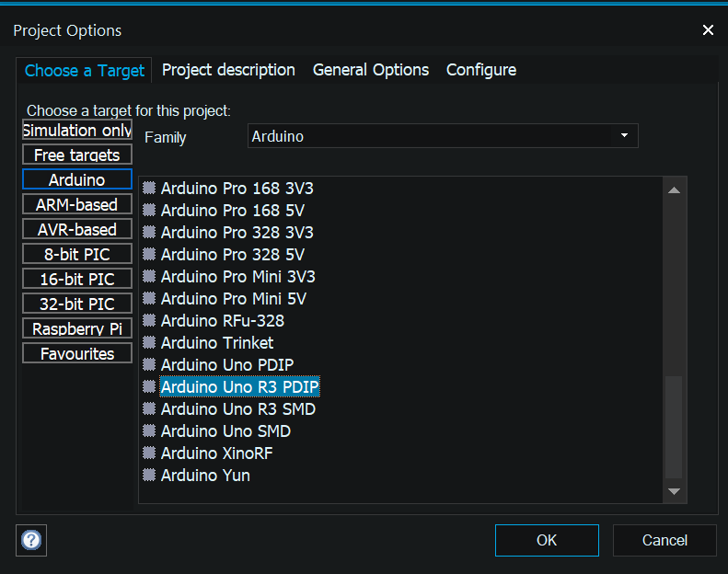
Task: Click the help question mark icon
Action: (x=32, y=540)
